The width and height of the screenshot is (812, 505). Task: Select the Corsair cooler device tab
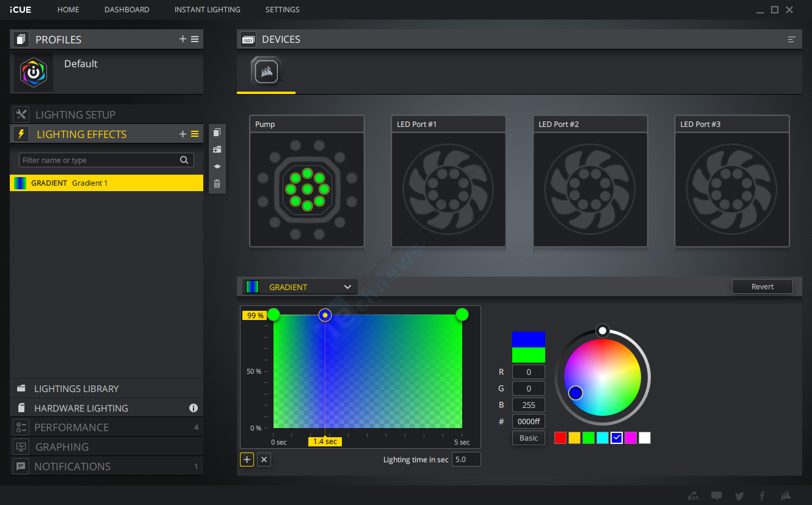266,73
